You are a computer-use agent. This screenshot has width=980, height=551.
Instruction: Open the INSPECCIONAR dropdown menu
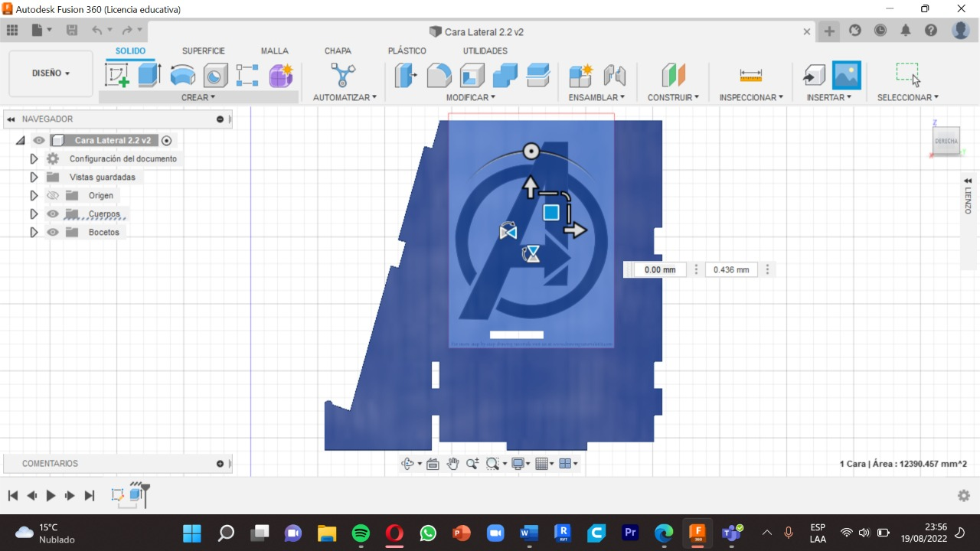(x=751, y=97)
